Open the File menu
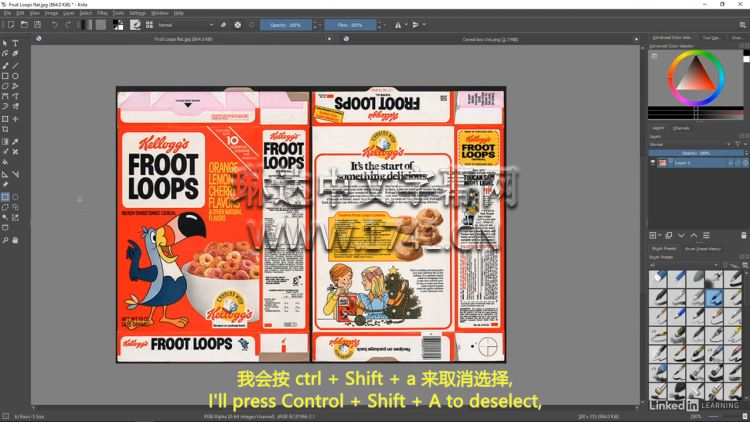 (x=7, y=13)
